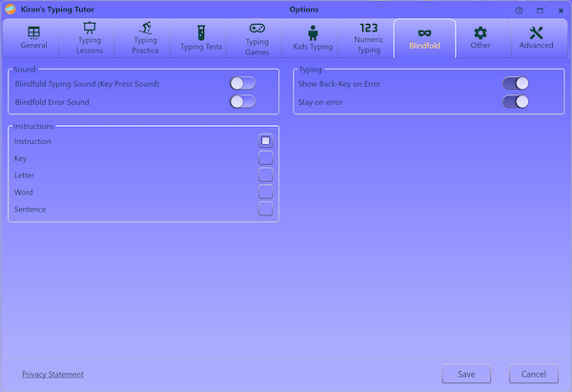Select the Typing Lessons presentation board icon
572x392 pixels.
90,29
